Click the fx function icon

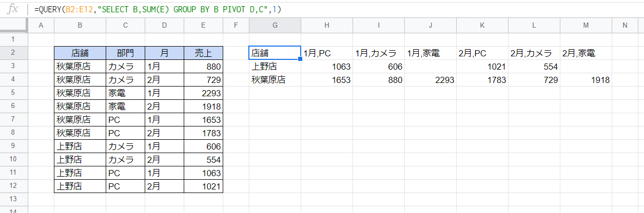[12, 9]
